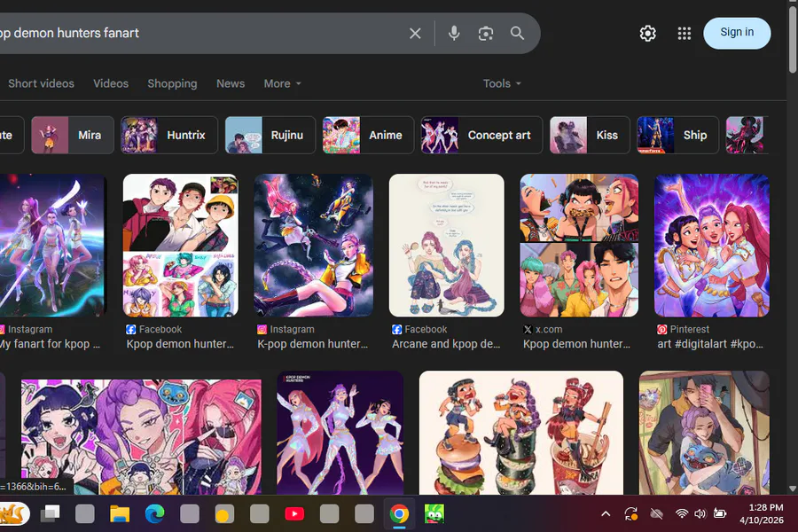This screenshot has width=798, height=532.
Task: Open the cloud offline tray icon
Action: 656,513
